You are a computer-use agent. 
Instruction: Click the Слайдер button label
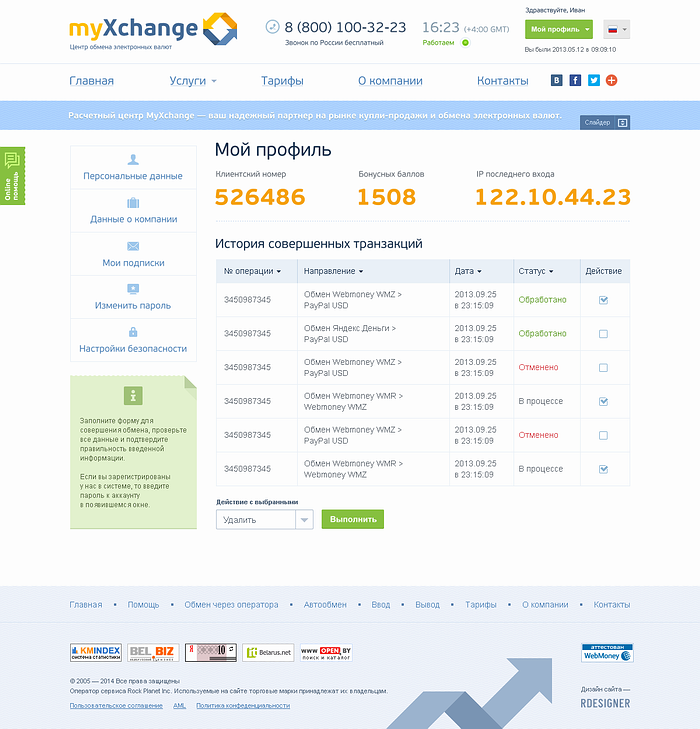point(597,123)
